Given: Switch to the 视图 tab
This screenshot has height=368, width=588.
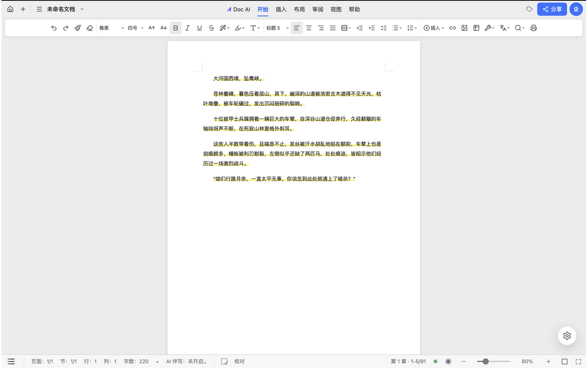Looking at the screenshot, I should (x=336, y=9).
